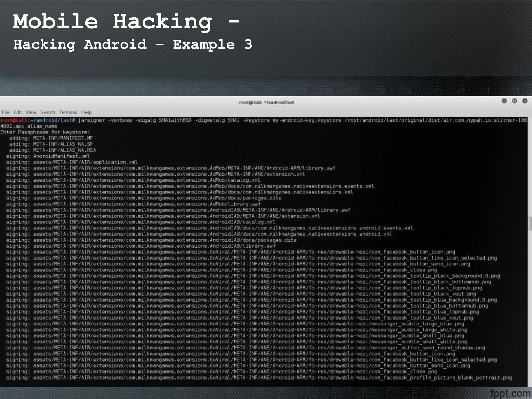Maximize the Kali terminal window
Viewport: 532px width, 399px height.
click(x=514, y=101)
